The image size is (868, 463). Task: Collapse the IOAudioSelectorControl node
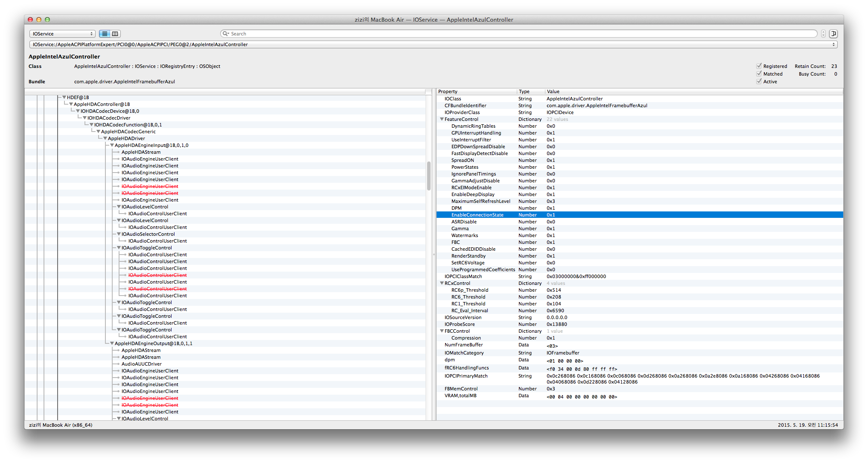[x=119, y=234]
